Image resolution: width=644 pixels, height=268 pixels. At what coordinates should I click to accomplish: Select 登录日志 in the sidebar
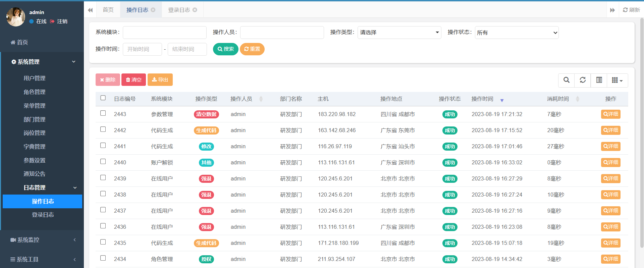pyautogui.click(x=43, y=215)
